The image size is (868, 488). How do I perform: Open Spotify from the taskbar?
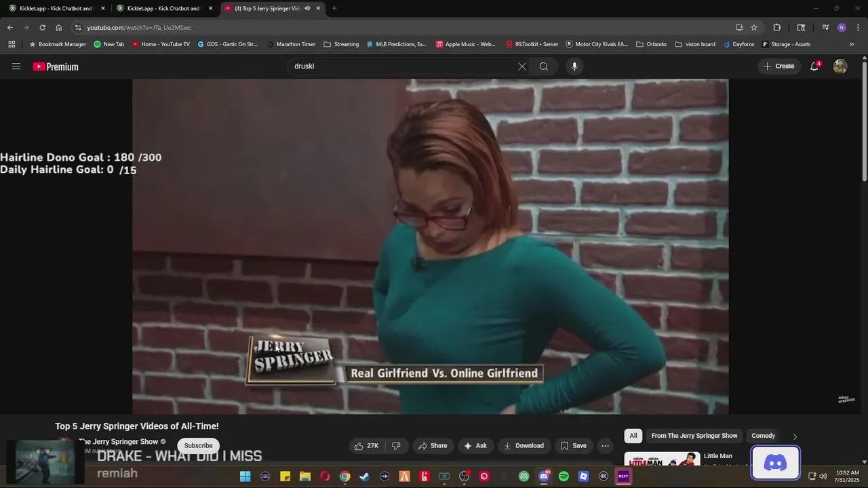(564, 476)
